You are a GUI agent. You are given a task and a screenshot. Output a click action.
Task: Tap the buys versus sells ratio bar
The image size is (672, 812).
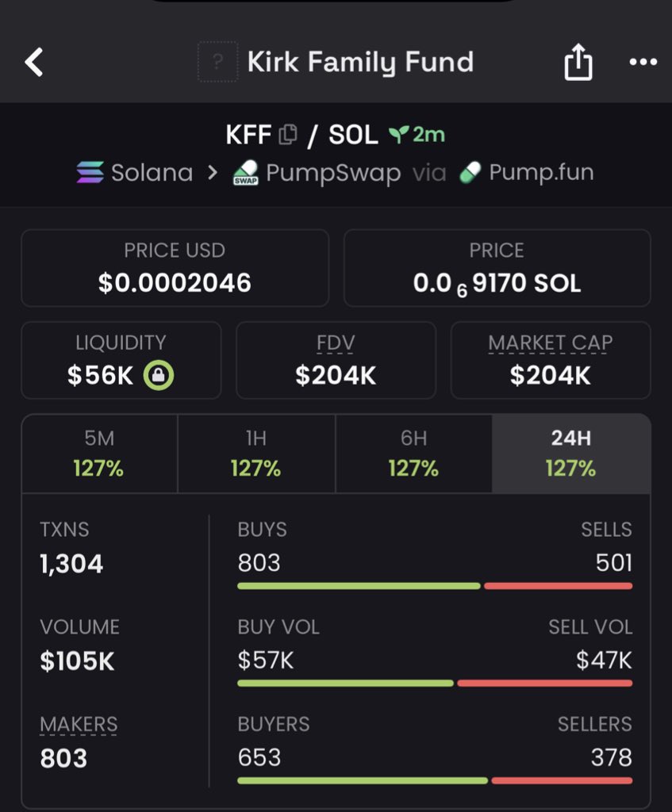click(x=435, y=586)
